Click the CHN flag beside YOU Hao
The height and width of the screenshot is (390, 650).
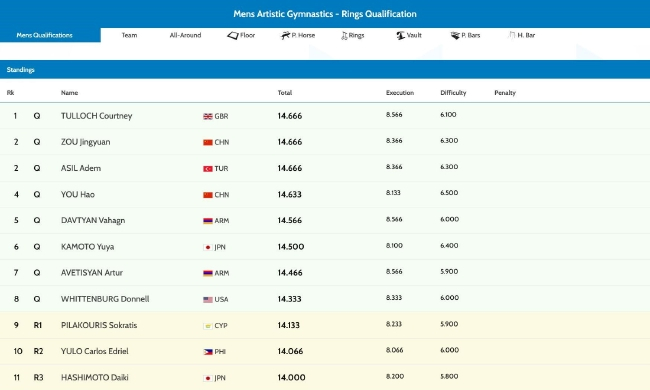point(208,195)
